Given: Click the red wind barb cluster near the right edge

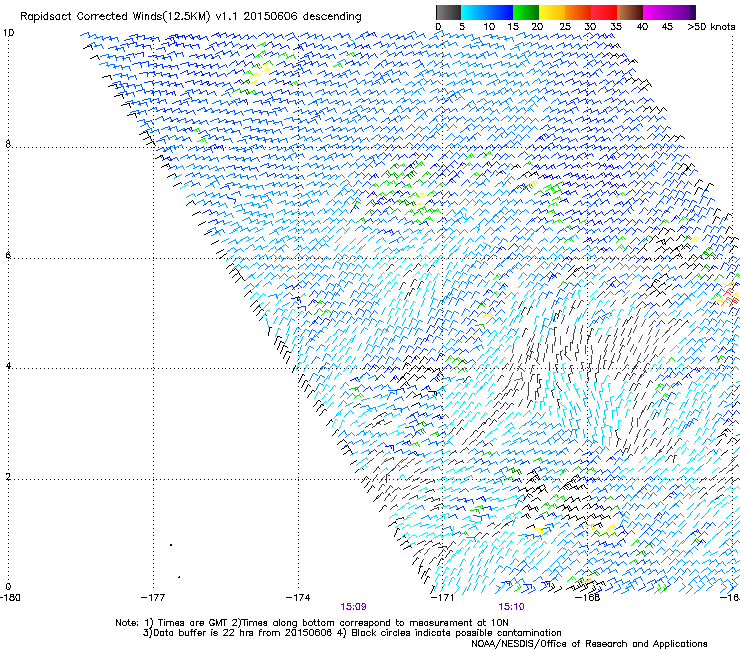Looking at the screenshot, I should pos(730,296).
